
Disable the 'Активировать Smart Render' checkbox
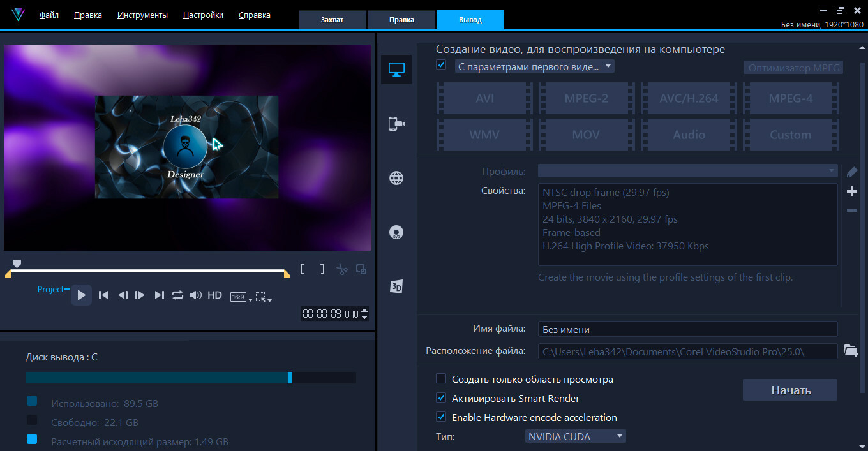(441, 398)
